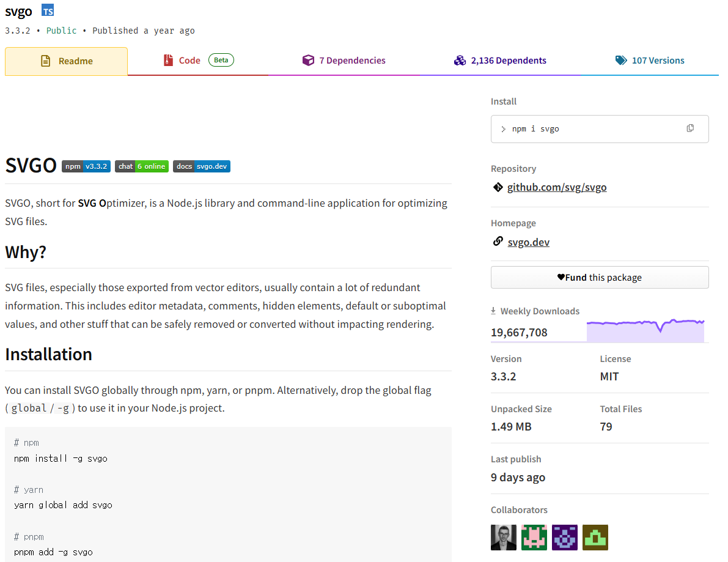Open the green and pink pixel collaborator avatar
The height and width of the screenshot is (562, 728).
[534, 538]
